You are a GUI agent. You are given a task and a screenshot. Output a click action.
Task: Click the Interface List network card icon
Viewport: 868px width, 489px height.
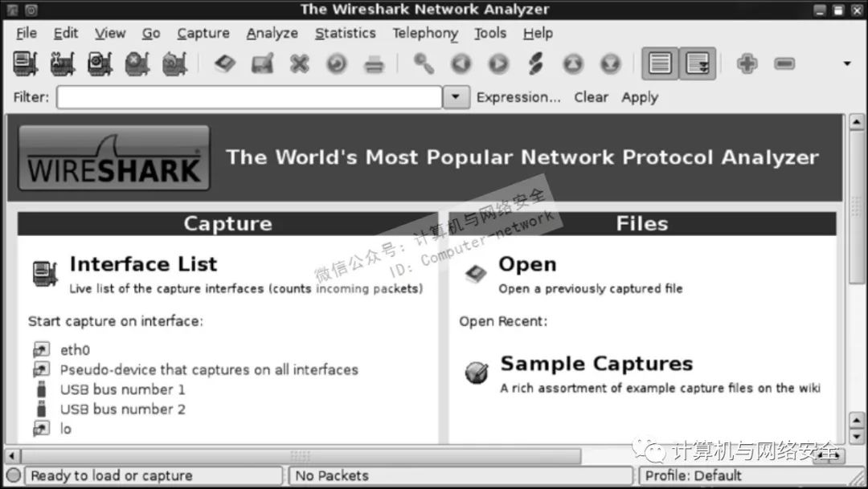tap(45, 274)
